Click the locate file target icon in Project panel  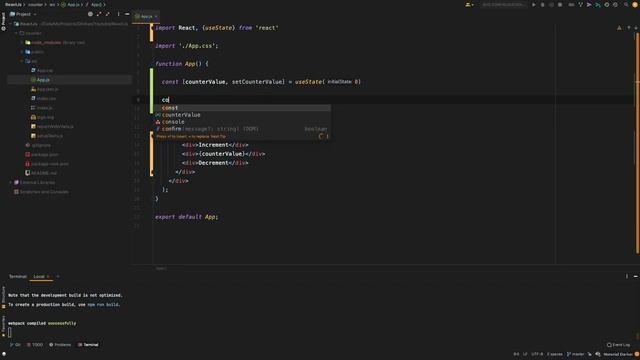point(90,14)
